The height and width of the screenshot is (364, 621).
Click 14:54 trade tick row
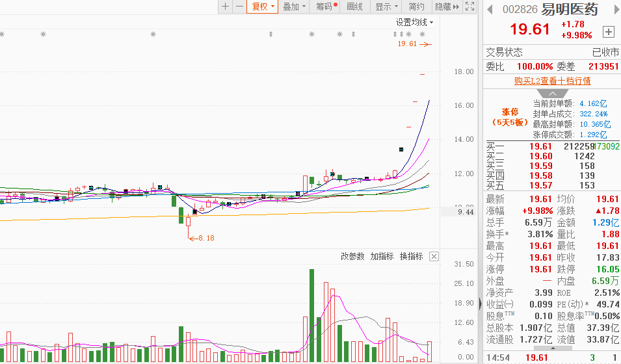pyautogui.click(x=553, y=357)
